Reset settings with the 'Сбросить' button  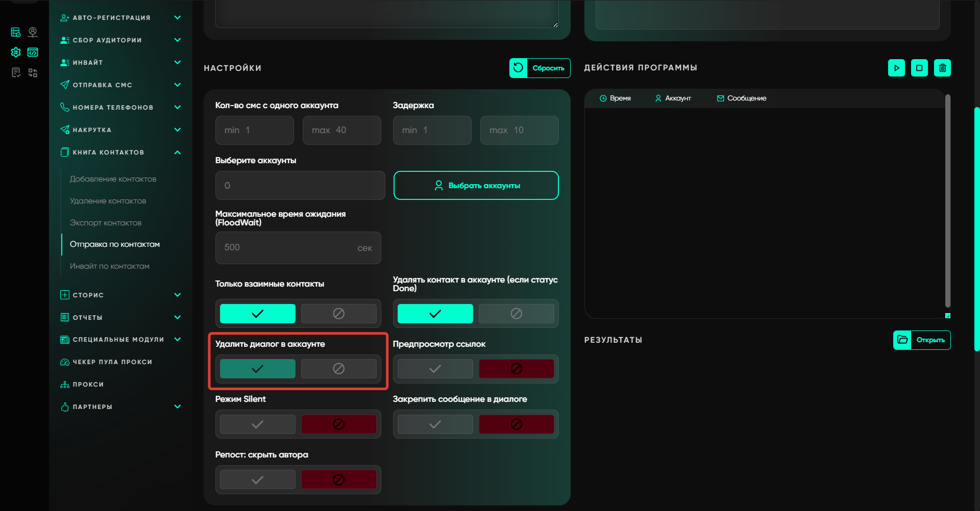point(540,68)
